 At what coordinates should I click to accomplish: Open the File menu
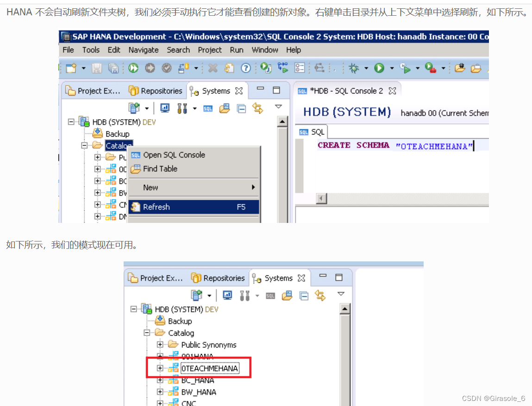[x=68, y=50]
